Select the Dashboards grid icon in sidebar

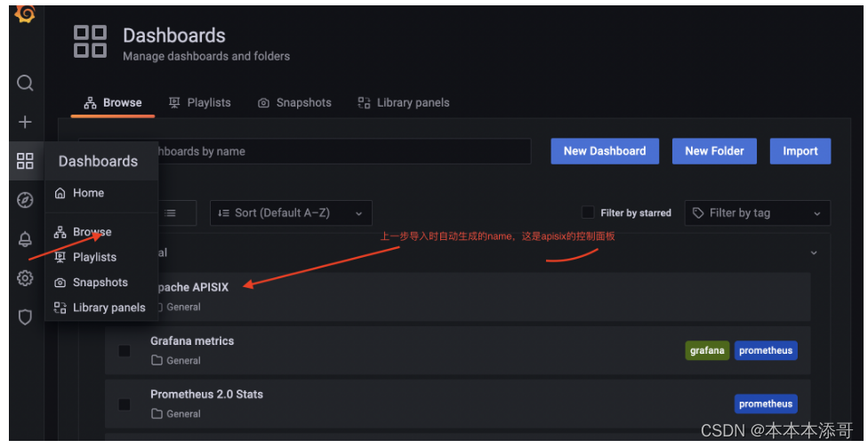[25, 161]
